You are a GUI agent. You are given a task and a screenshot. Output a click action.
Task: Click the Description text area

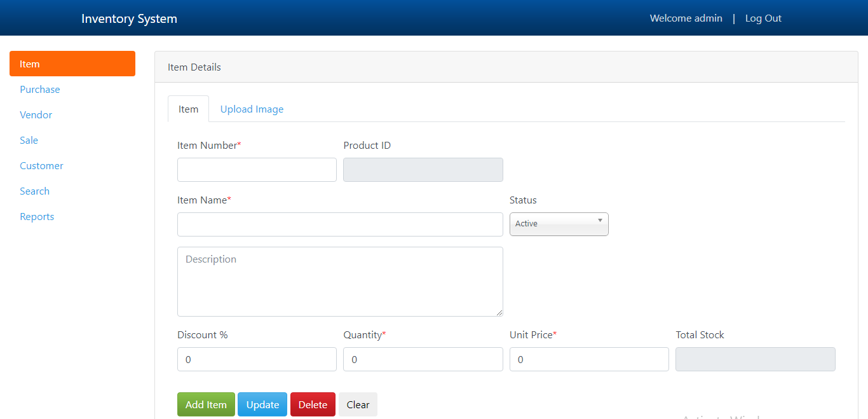(x=340, y=282)
